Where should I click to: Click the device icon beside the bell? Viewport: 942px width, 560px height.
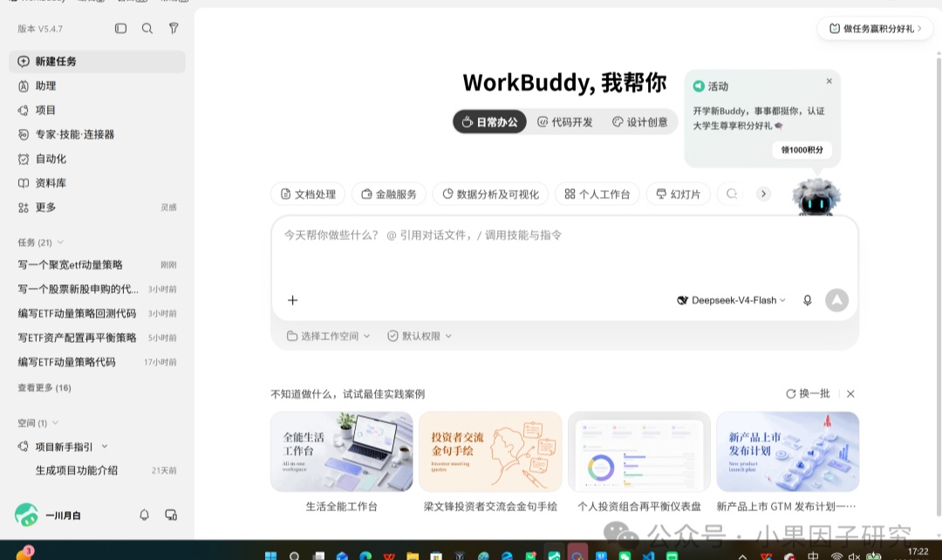pyautogui.click(x=171, y=515)
